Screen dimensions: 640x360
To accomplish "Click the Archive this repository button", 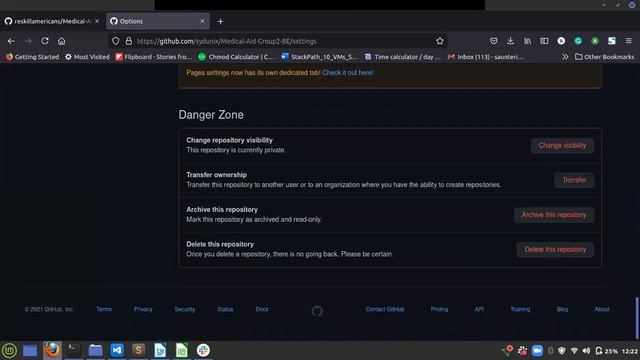I will pos(553,215).
